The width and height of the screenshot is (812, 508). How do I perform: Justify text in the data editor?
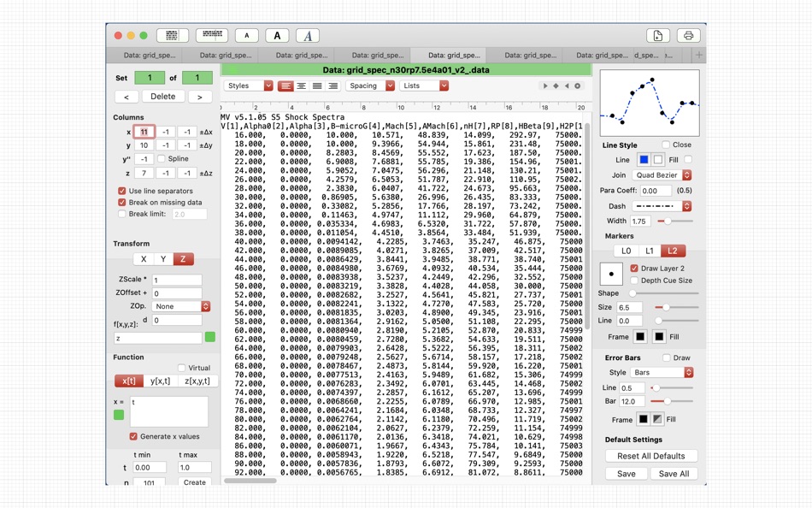[x=317, y=86]
